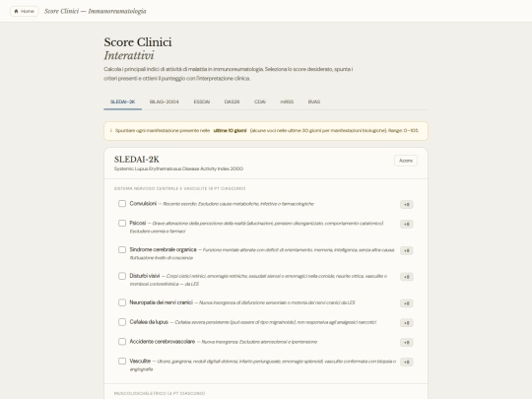Image resolution: width=532 pixels, height=399 pixels.
Task: Click the +8 badge for Psicosi
Action: coord(407,224)
